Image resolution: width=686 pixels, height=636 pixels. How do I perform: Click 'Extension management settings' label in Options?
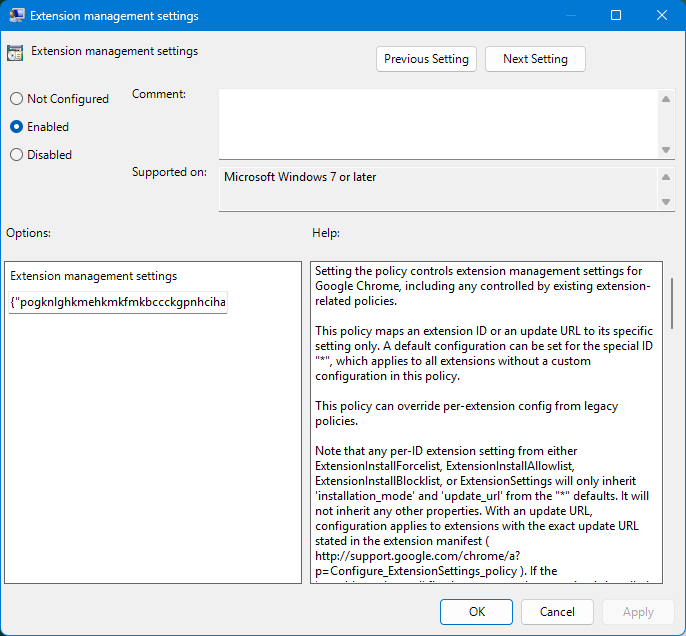94,276
